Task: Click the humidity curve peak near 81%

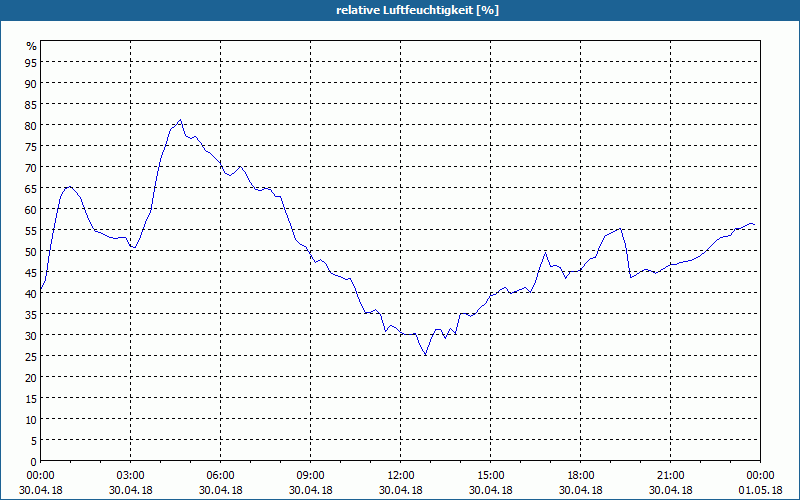Action: click(x=180, y=120)
